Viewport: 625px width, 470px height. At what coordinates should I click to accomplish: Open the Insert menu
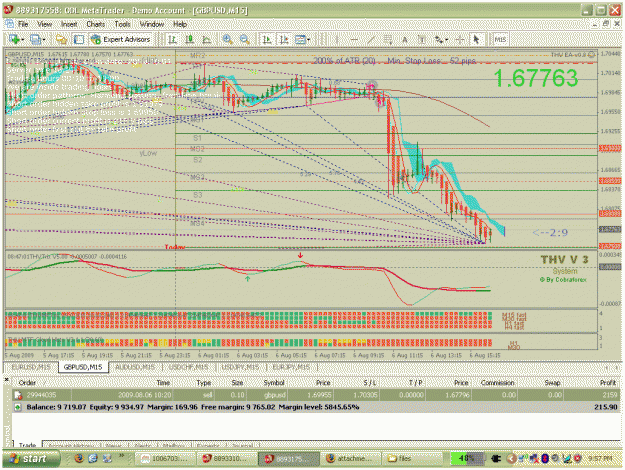(x=69, y=24)
